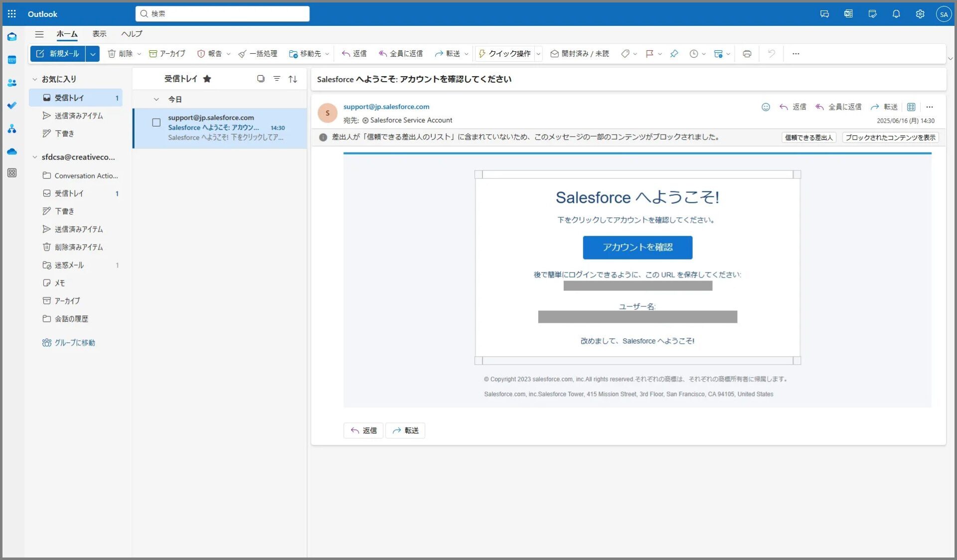Click the 転送 button below the message
This screenshot has width=957, height=560.
(405, 430)
